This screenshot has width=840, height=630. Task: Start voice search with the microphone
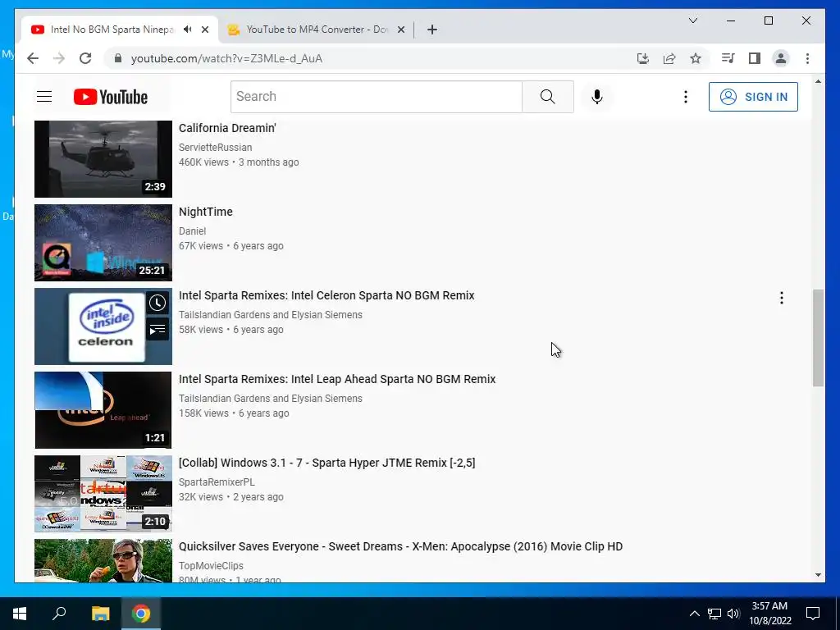pyautogui.click(x=597, y=97)
